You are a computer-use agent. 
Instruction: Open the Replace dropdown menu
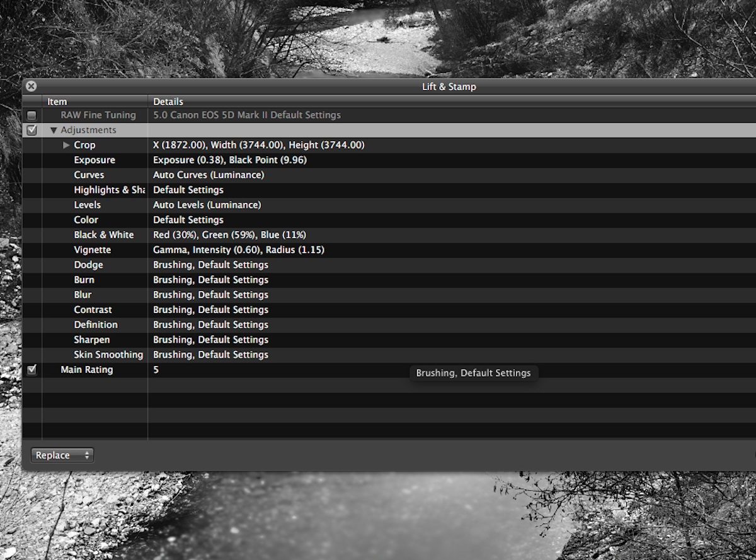point(62,455)
